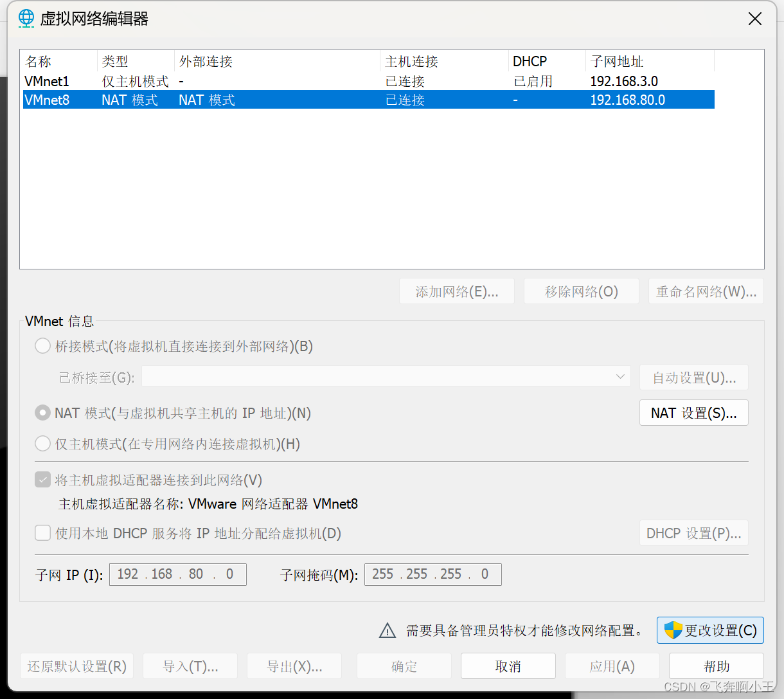Viewport: 784px width, 699px height.
Task: Select the 仅主机模式 radio button
Action: click(42, 444)
